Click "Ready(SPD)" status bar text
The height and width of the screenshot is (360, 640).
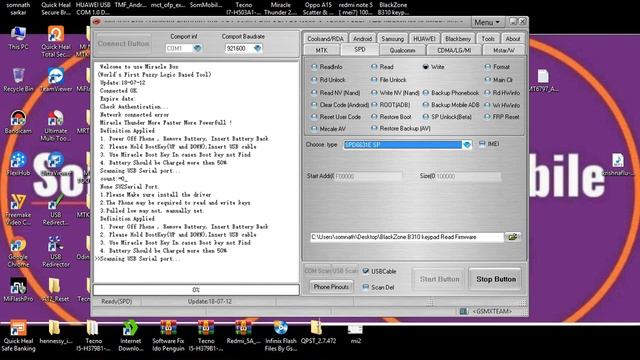click(116, 301)
